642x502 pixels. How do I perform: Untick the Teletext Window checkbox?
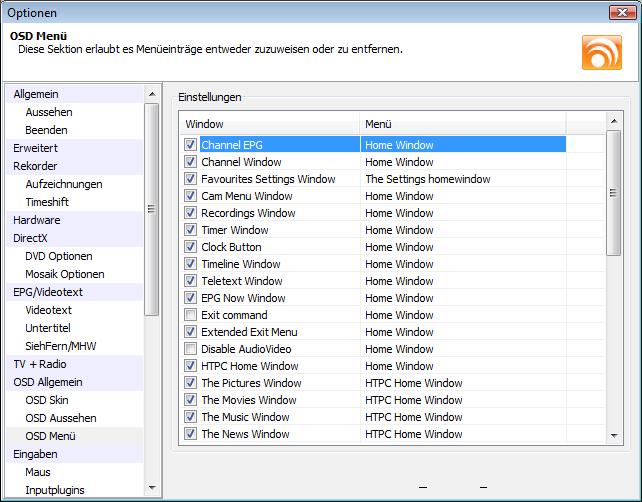point(190,281)
